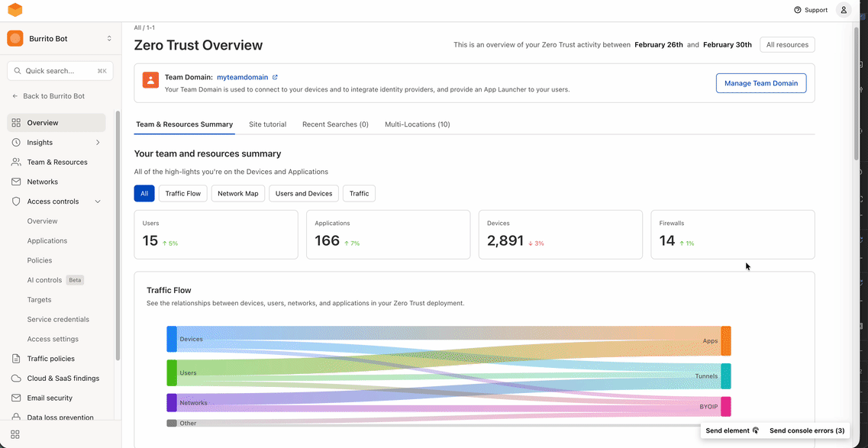Click the Cloudflare logo at top left

[x=15, y=10]
